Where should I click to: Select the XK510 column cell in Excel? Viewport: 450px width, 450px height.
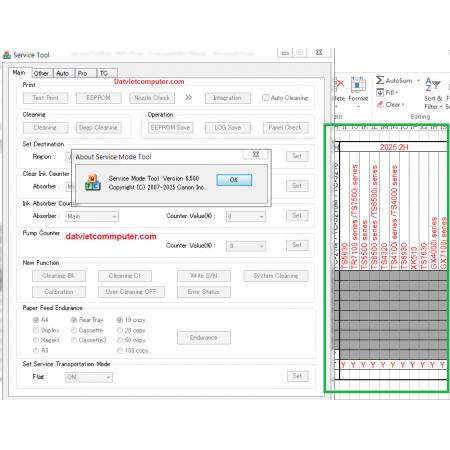pyautogui.click(x=414, y=211)
